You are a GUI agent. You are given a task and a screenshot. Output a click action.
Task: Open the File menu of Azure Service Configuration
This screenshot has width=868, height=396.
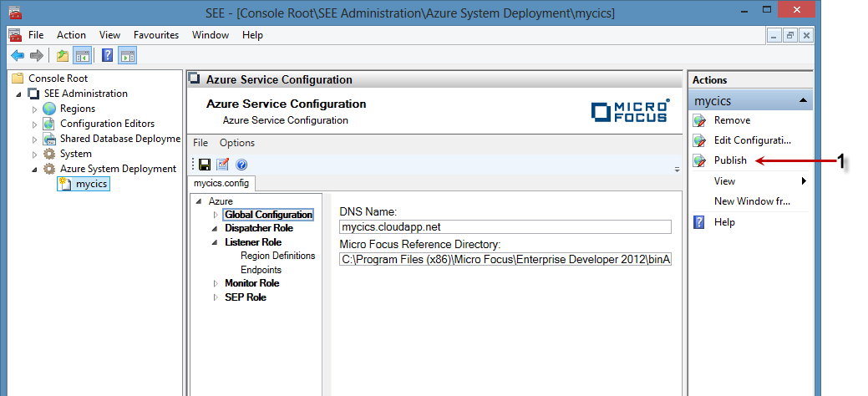[201, 143]
